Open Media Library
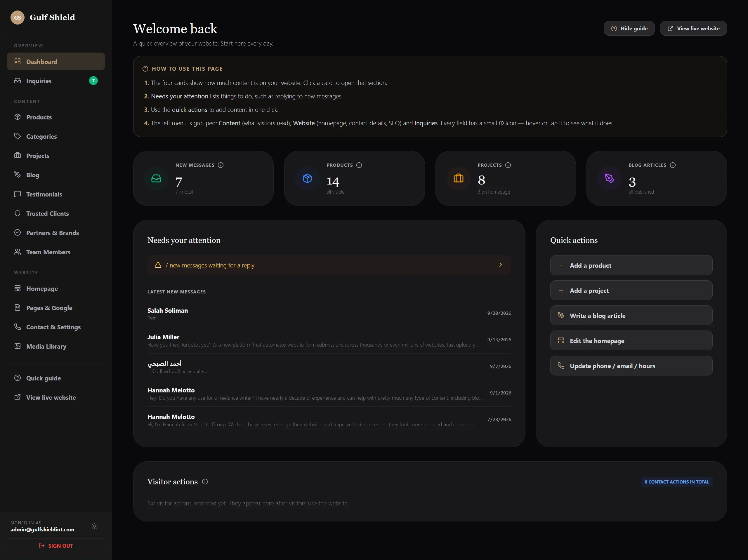This screenshot has height=560, width=748. [56, 346]
